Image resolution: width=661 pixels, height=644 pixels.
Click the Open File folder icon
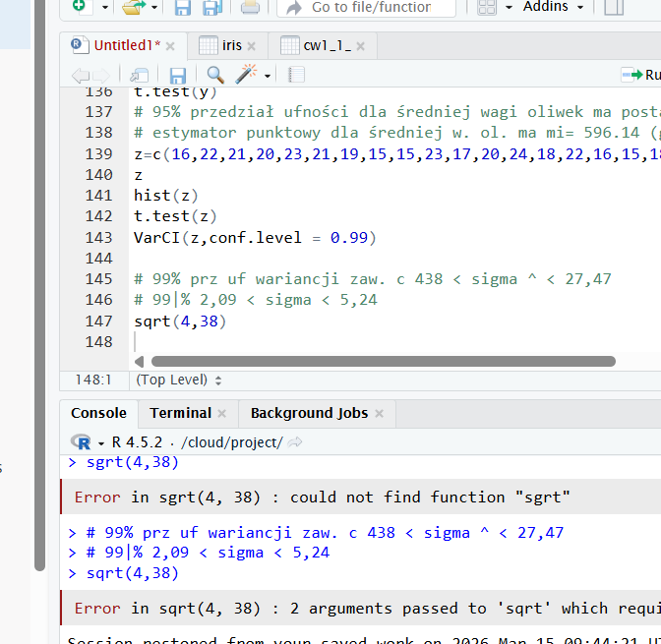(x=133, y=7)
